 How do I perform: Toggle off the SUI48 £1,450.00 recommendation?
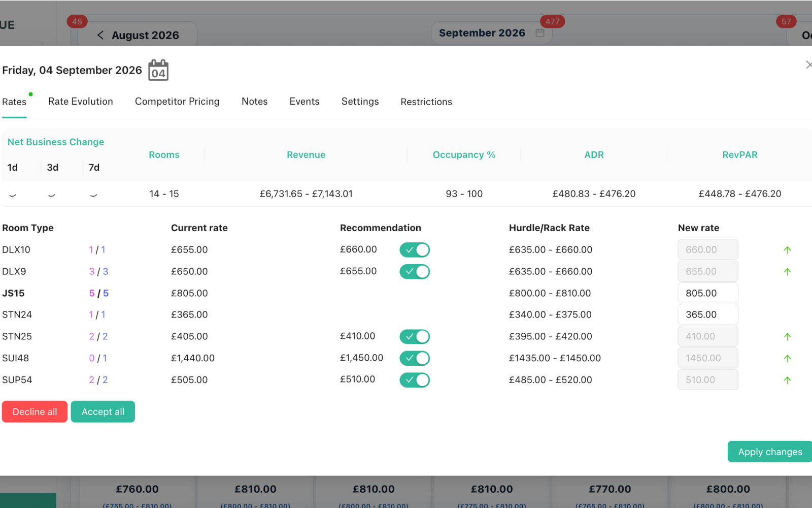415,358
